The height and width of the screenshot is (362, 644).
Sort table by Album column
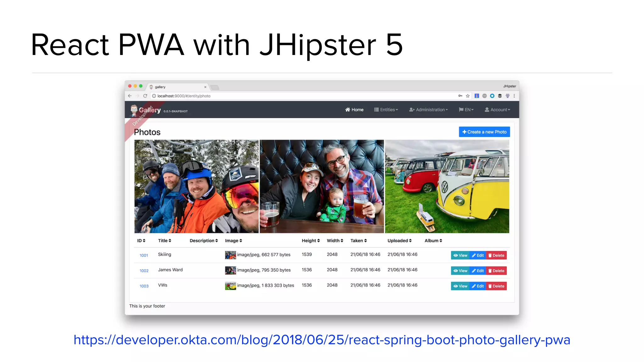(x=433, y=241)
